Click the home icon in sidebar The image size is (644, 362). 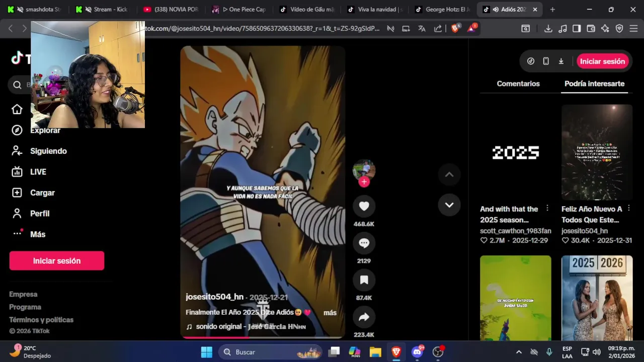(x=17, y=110)
